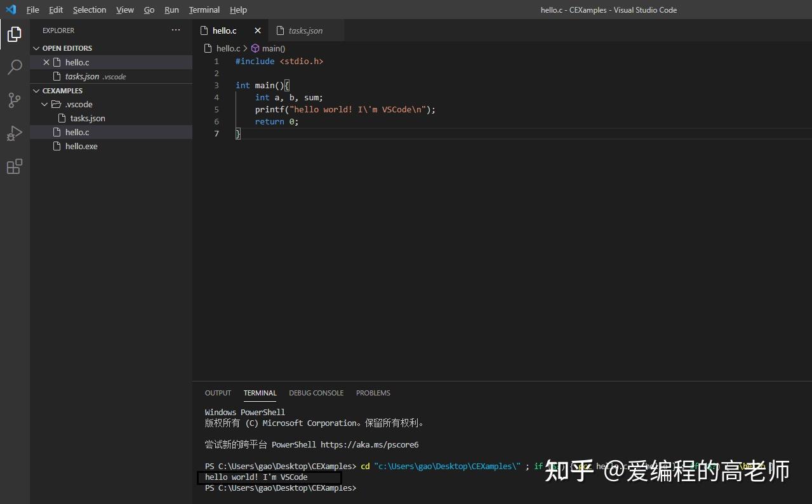Image resolution: width=812 pixels, height=504 pixels.
Task: Click terminal output 'hello world! I'm VSCode'
Action: (256, 477)
